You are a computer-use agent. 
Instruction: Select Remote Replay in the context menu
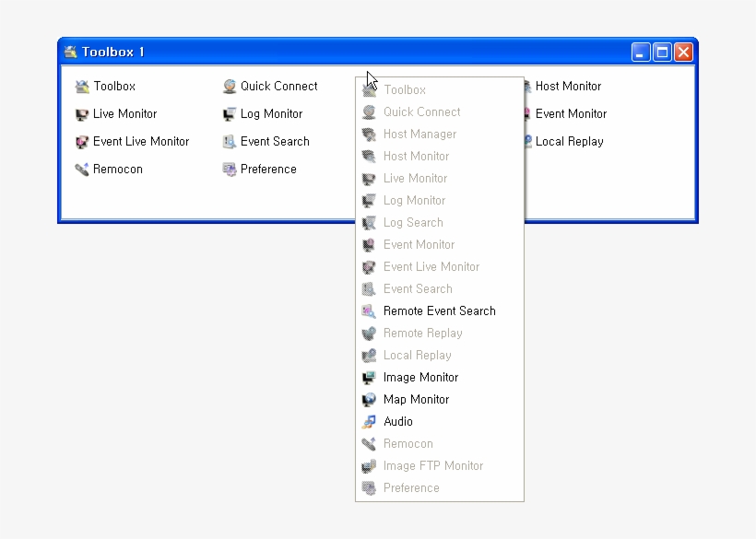pos(422,333)
